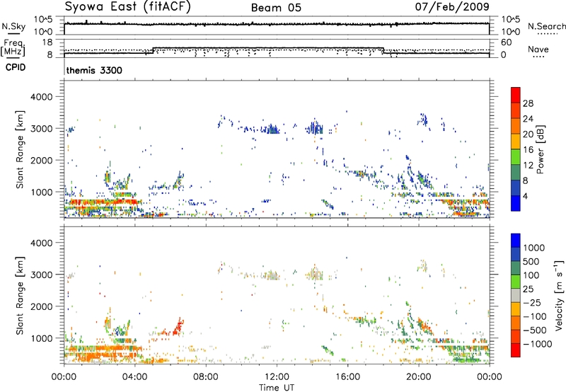Click the '18' frequency axis tick
The image size is (566, 392).
point(47,42)
